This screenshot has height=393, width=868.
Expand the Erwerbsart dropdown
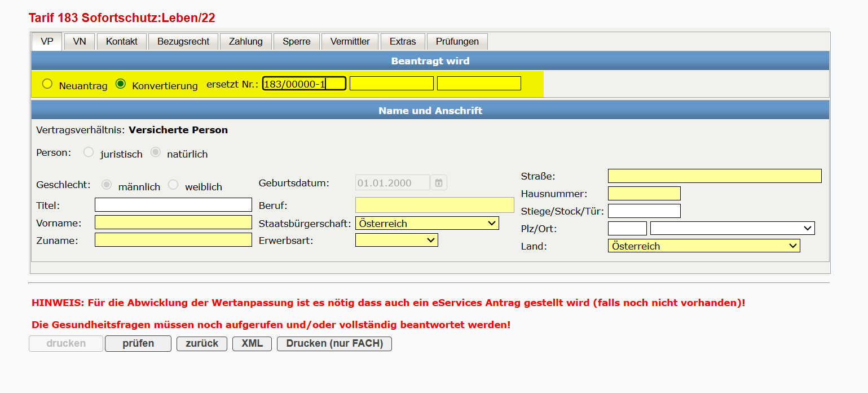point(396,241)
